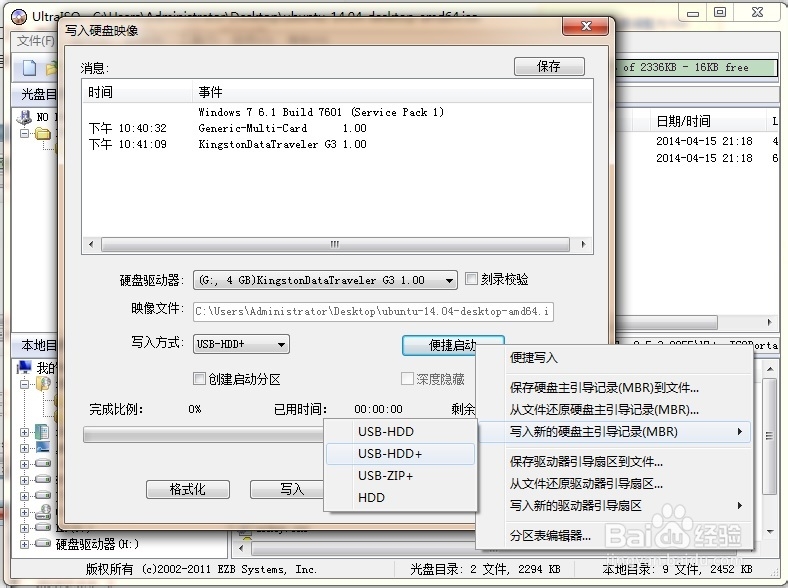Select the KingstonDataTraveler G3 1.00 message row
The width and height of the screenshot is (788, 588).
pyautogui.click(x=337, y=144)
